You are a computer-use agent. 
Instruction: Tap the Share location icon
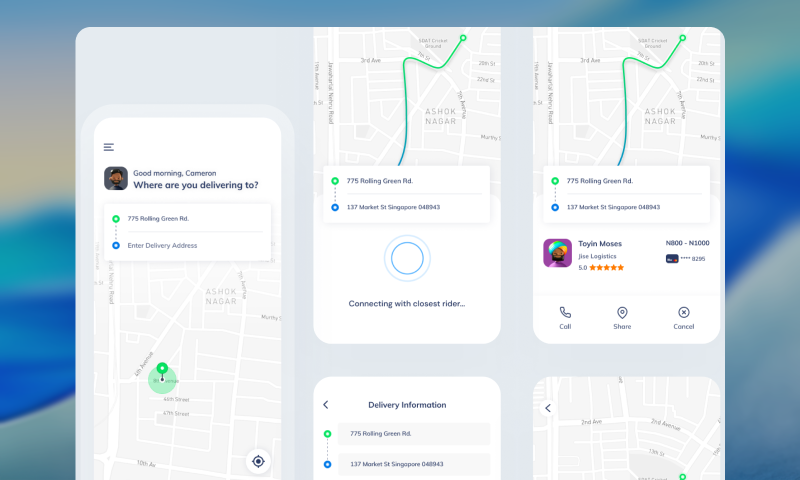click(622, 313)
